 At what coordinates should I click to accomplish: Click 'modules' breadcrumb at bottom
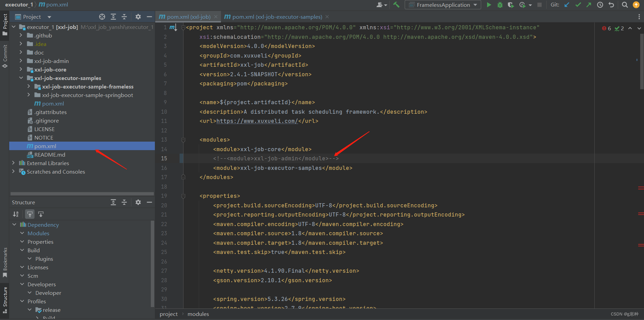(198, 314)
